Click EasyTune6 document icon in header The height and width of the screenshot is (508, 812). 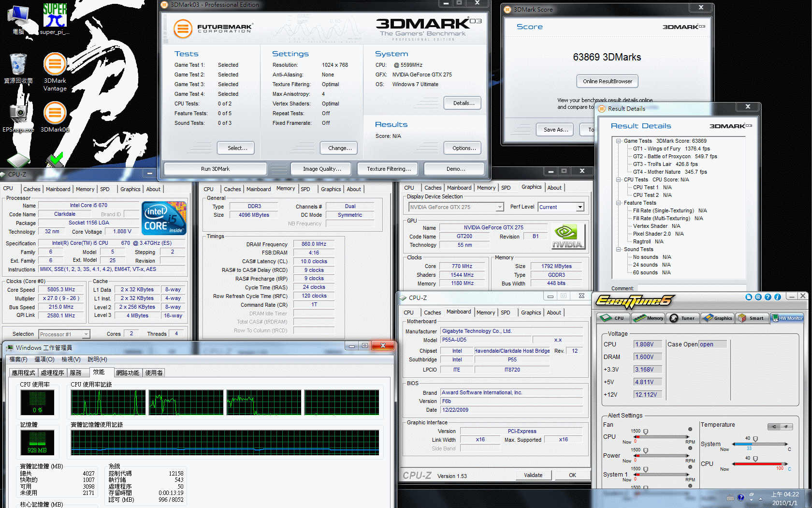(749, 297)
